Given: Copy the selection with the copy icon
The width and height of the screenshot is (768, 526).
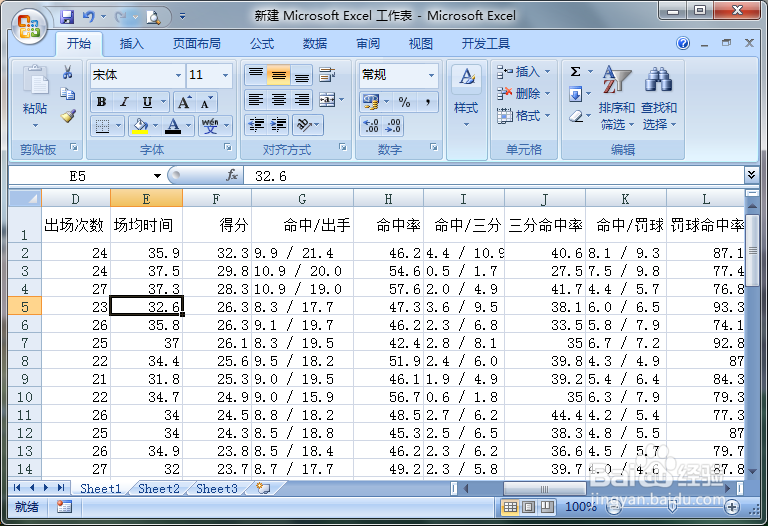Looking at the screenshot, I should pos(68,94).
